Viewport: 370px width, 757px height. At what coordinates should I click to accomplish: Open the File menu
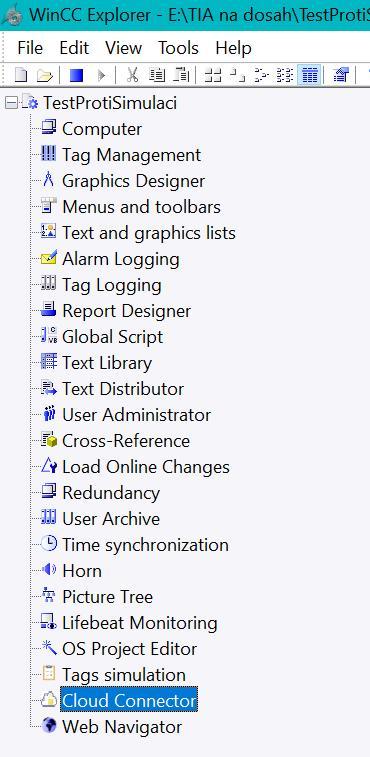coord(30,48)
